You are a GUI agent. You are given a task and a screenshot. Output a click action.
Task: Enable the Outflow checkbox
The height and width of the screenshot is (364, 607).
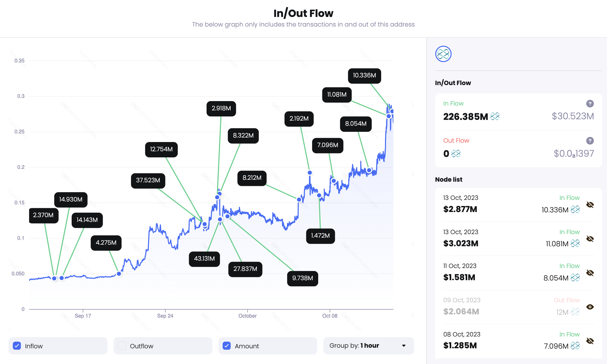(x=122, y=346)
